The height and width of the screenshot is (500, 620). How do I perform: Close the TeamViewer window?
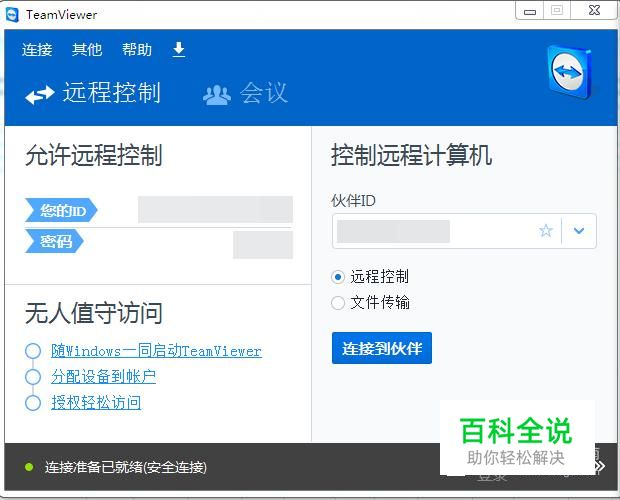click(594, 11)
